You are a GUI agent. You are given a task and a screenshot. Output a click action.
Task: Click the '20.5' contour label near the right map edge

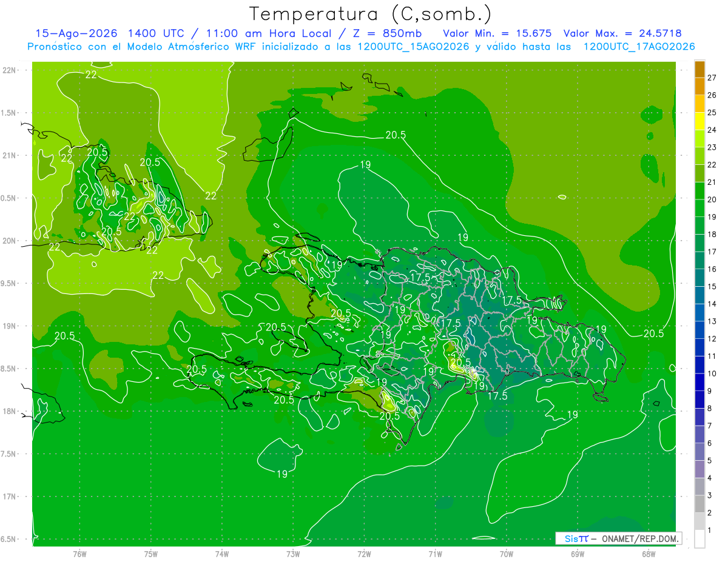click(653, 333)
